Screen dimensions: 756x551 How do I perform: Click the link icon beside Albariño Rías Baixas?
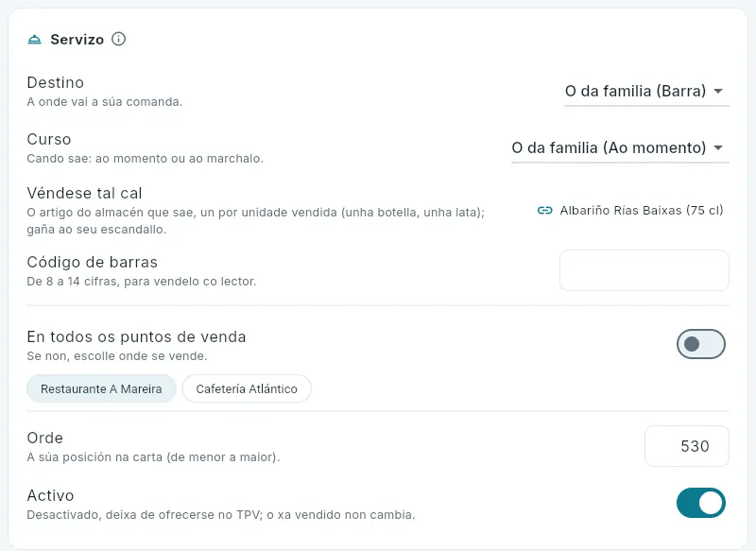(x=545, y=210)
